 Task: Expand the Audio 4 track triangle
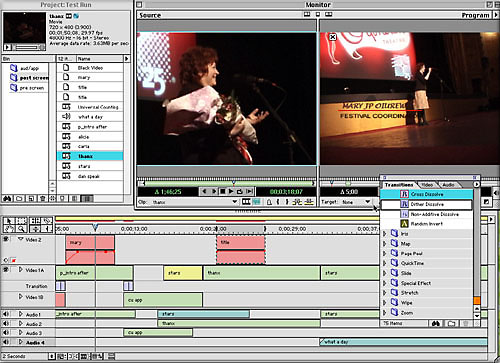point(21,342)
